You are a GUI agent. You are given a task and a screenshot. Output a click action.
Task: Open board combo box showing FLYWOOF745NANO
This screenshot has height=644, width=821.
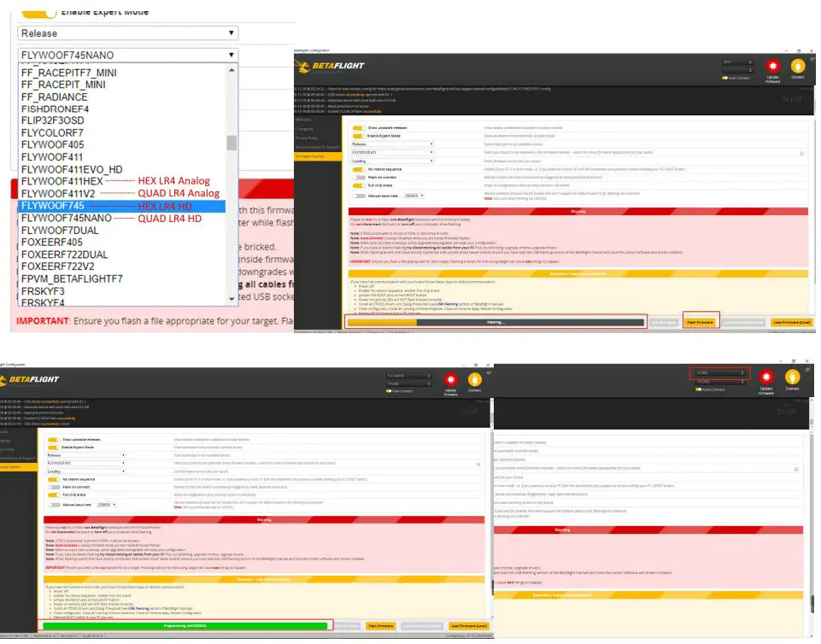point(128,55)
